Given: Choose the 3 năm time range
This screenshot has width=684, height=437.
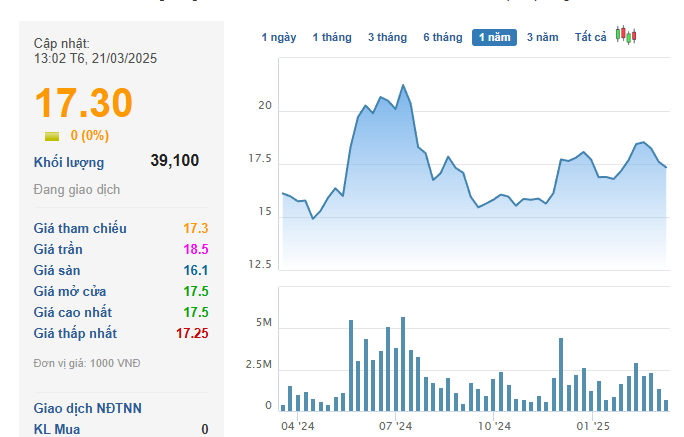Looking at the screenshot, I should click(543, 37).
